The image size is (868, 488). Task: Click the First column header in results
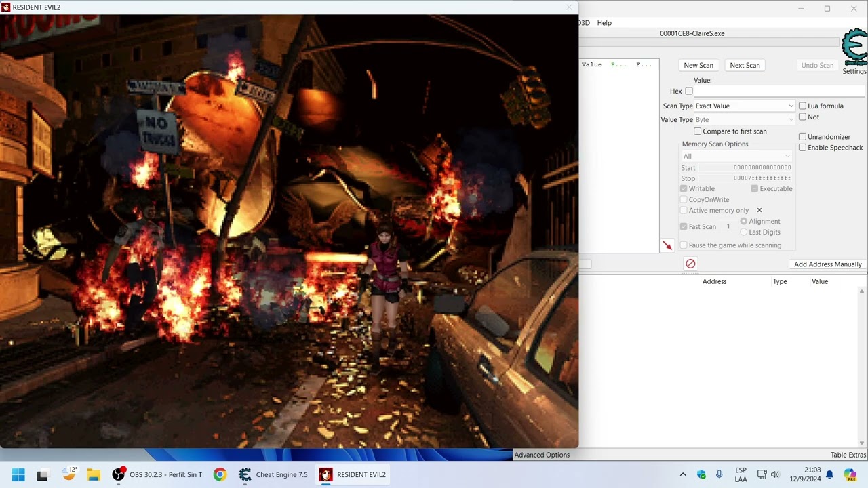[x=644, y=64]
